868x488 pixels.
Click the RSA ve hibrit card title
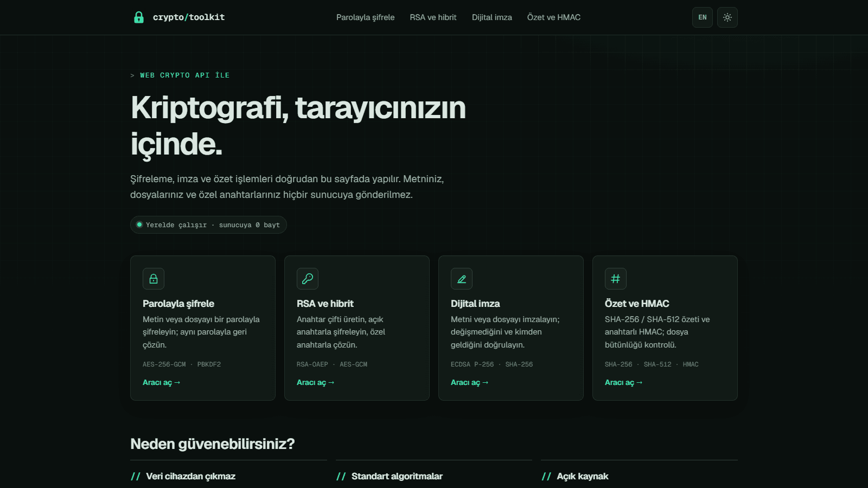(x=325, y=304)
